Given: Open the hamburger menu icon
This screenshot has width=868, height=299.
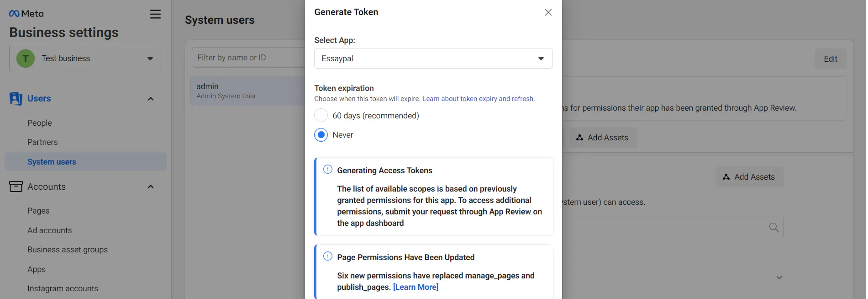Looking at the screenshot, I should [155, 14].
